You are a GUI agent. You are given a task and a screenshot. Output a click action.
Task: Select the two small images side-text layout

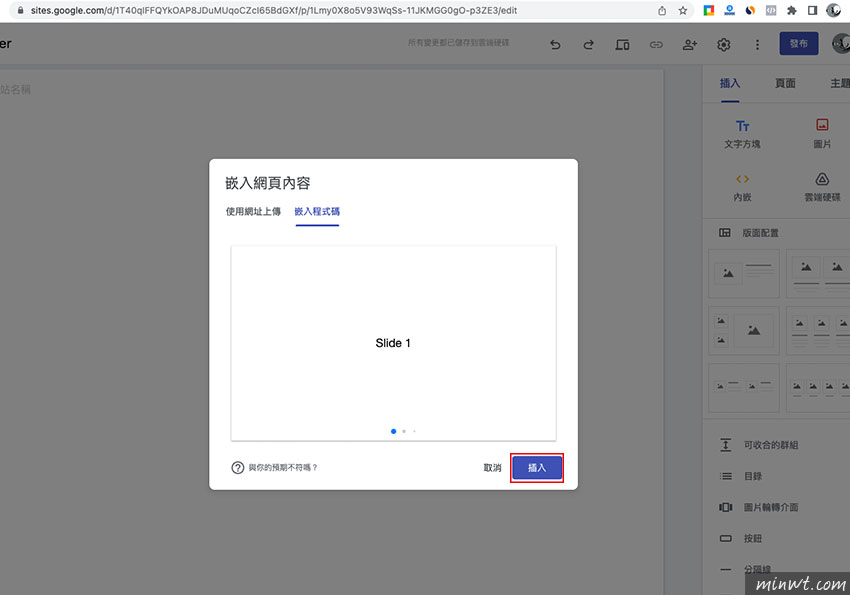coord(744,387)
